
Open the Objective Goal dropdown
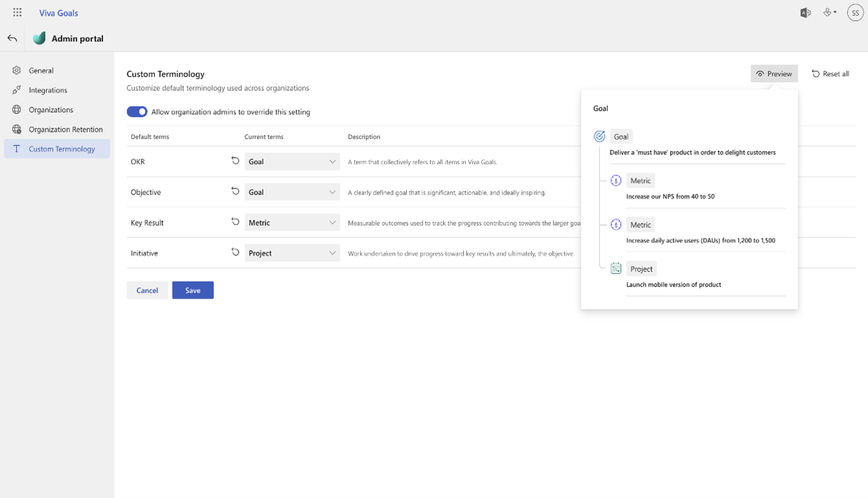(x=292, y=192)
